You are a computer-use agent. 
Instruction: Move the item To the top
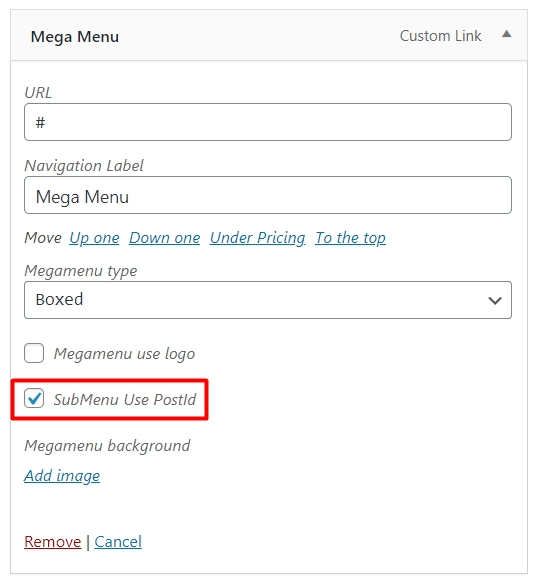coord(350,238)
